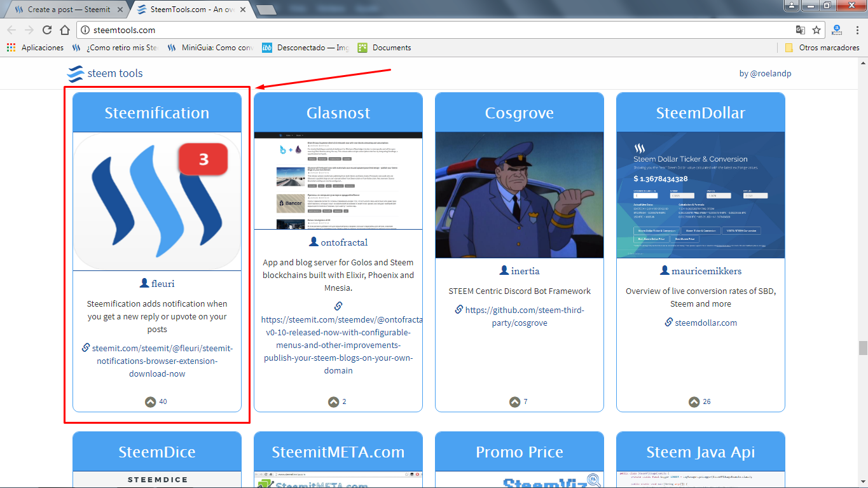The width and height of the screenshot is (868, 488).
Task: Open the SteemDice card title
Action: pos(157,452)
